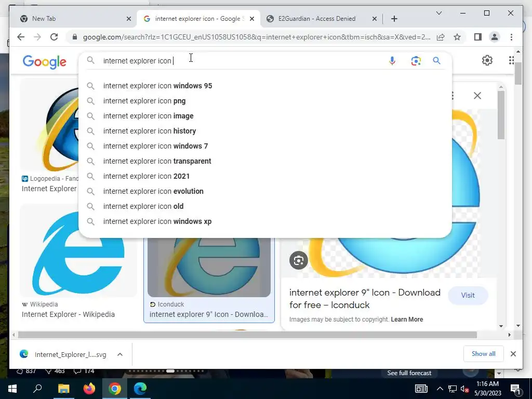Click the muted volume tray icon
Screen dimensions: 532x399
pyautogui.click(x=464, y=389)
